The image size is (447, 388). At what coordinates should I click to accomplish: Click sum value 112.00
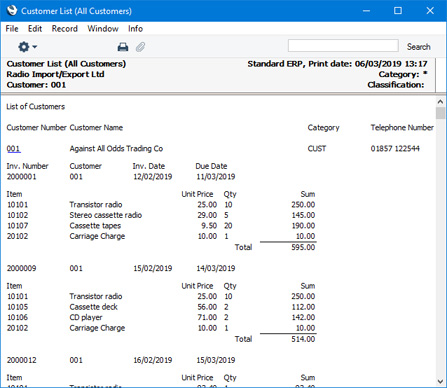point(303,307)
